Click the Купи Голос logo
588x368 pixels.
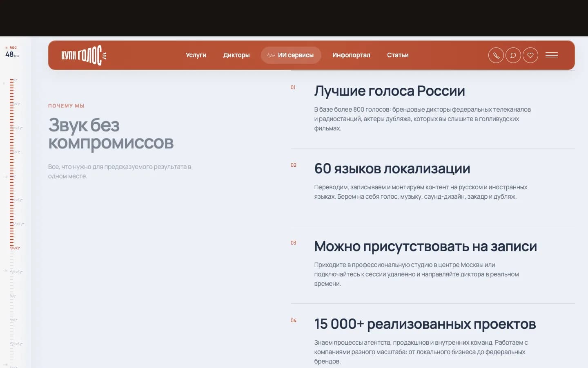[x=84, y=55]
